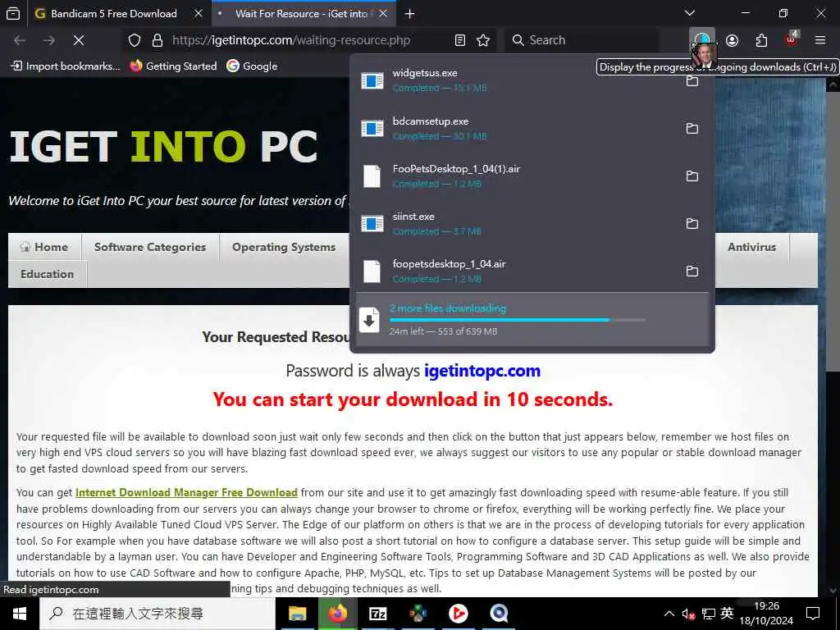This screenshot has height=630, width=840.
Task: Click the URL address bar
Action: pyautogui.click(x=308, y=40)
